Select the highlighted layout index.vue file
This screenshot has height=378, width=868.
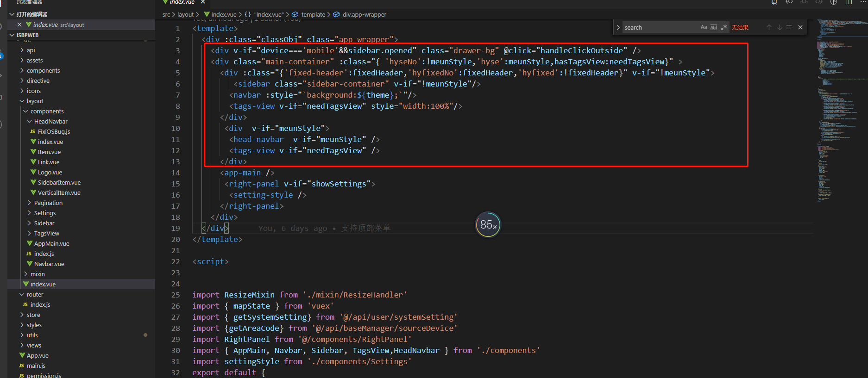click(x=81, y=284)
